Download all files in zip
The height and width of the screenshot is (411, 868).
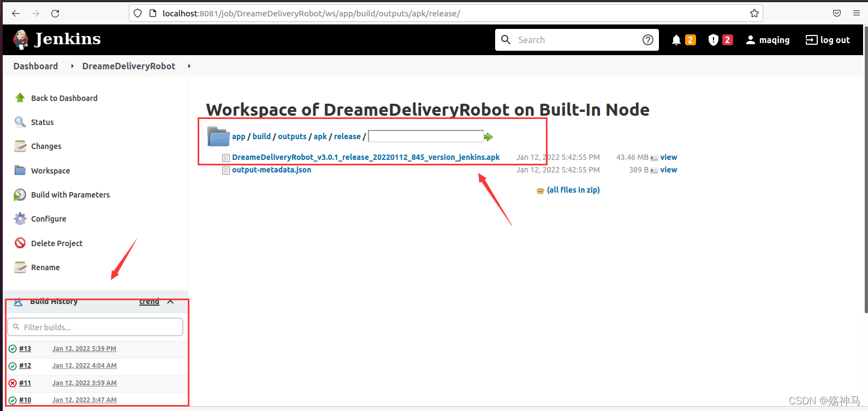point(573,190)
